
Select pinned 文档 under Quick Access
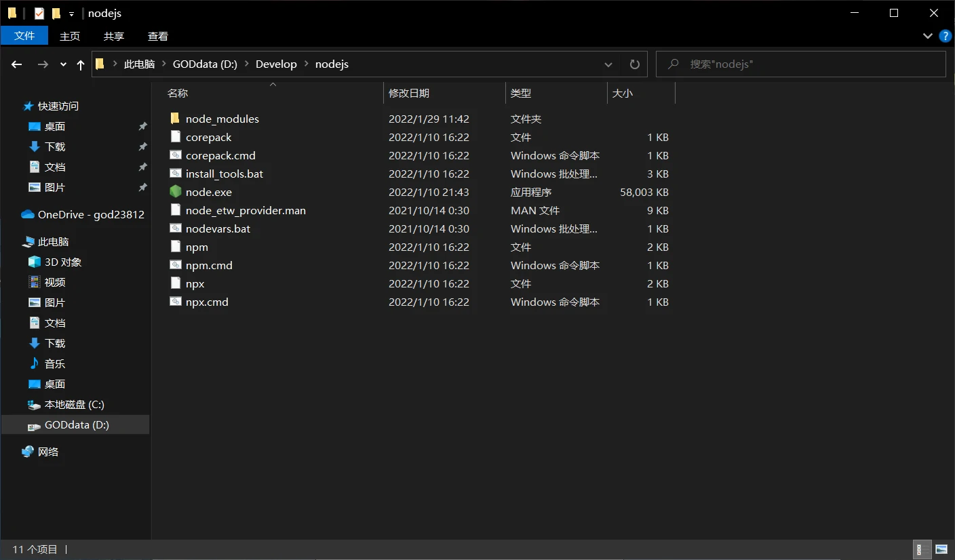(55, 167)
